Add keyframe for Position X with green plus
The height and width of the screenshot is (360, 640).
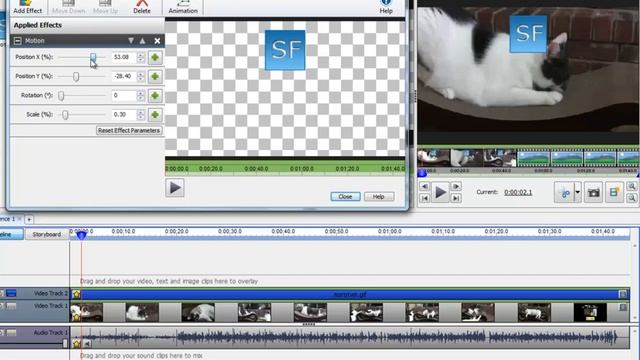(x=155, y=57)
